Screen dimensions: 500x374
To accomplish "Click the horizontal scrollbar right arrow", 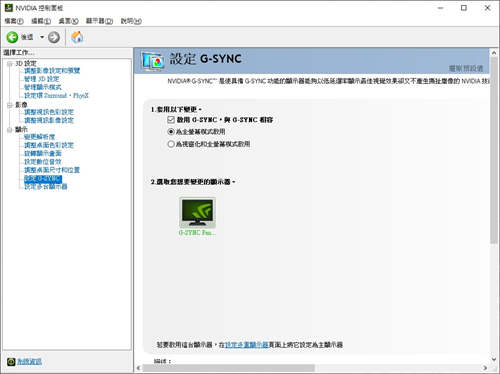I will 485,368.
